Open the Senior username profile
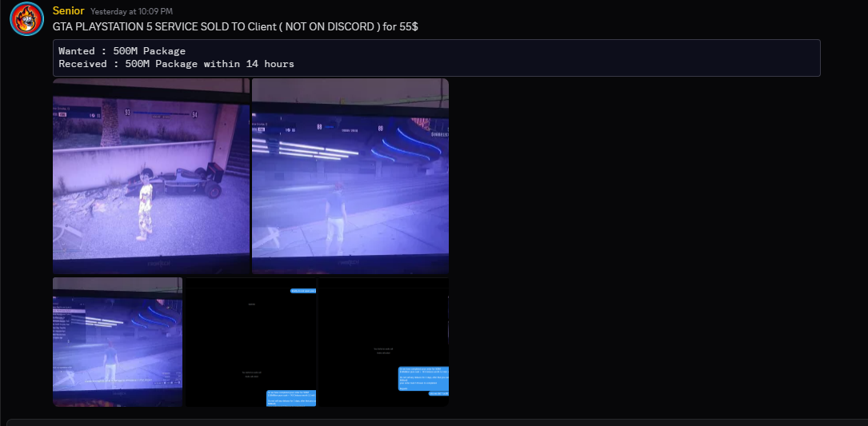This screenshot has width=868, height=426. coord(68,10)
